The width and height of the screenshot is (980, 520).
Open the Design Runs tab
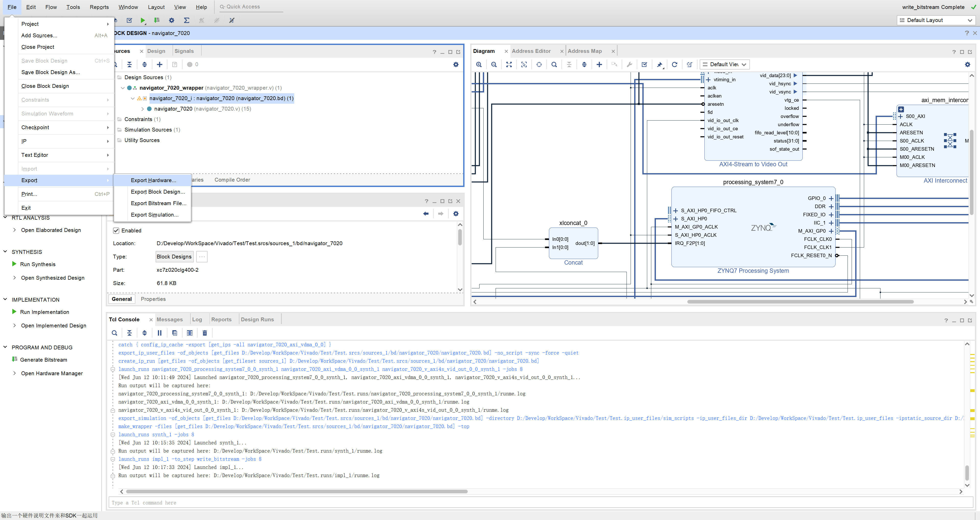tap(257, 320)
